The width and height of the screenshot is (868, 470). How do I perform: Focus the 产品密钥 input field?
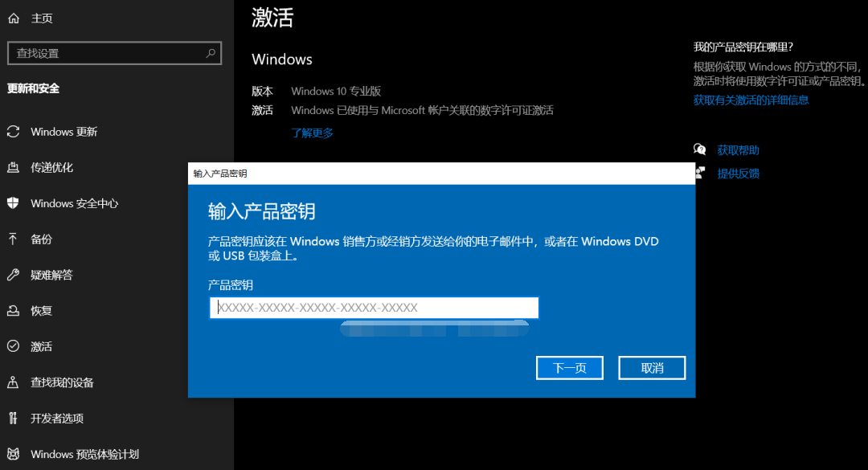375,308
